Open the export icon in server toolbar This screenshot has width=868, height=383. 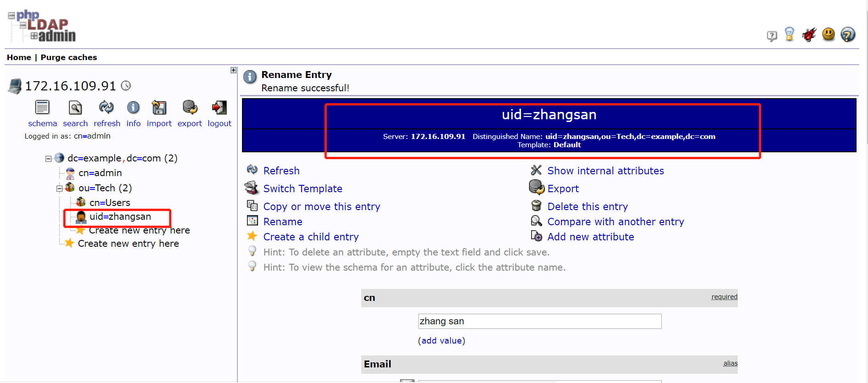coord(190,107)
